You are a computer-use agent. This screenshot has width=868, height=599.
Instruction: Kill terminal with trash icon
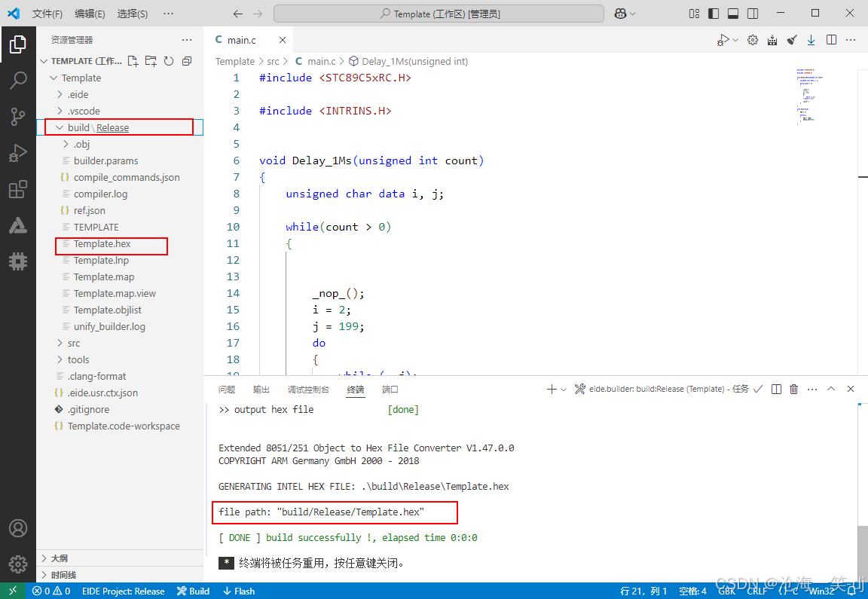[794, 390]
